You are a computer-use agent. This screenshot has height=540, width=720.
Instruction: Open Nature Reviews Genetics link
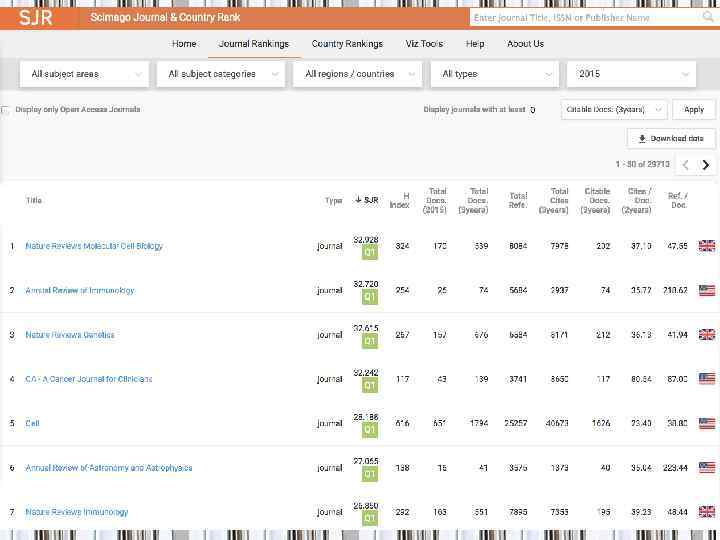(70, 335)
